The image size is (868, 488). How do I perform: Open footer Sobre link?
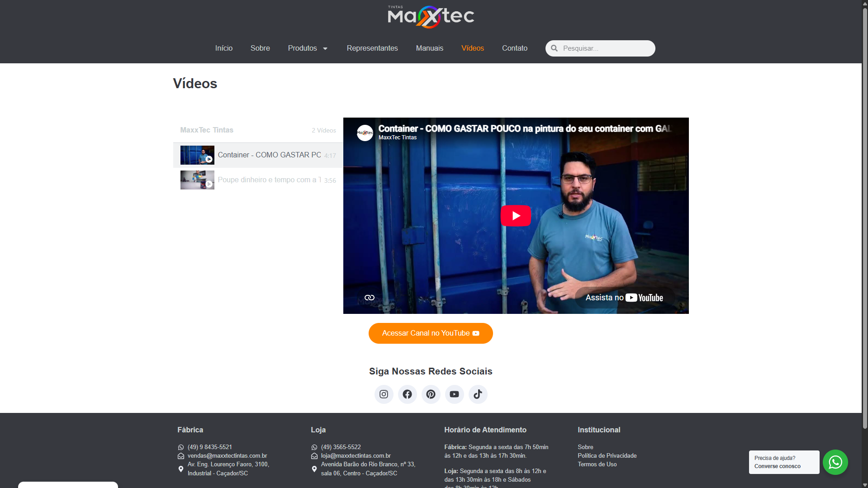pyautogui.click(x=585, y=447)
